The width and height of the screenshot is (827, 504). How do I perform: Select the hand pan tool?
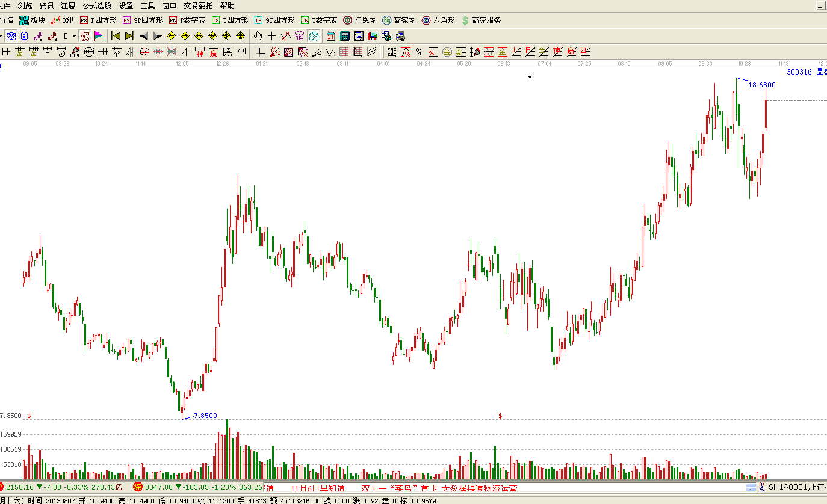[258, 36]
